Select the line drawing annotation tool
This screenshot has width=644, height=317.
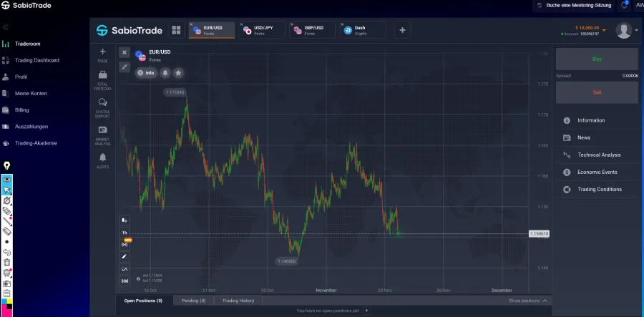[7, 221]
